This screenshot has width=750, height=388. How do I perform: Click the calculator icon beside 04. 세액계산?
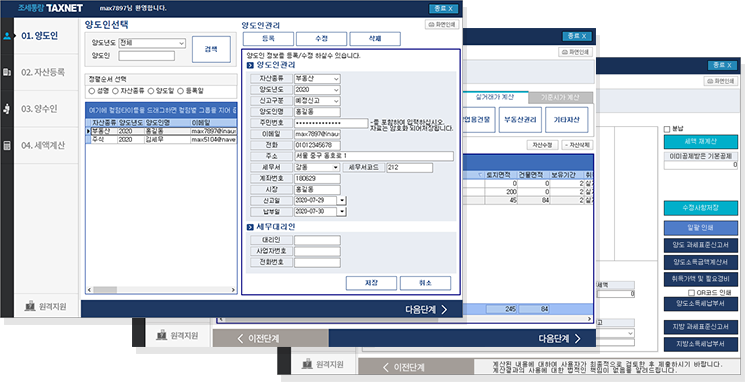[x=7, y=145]
